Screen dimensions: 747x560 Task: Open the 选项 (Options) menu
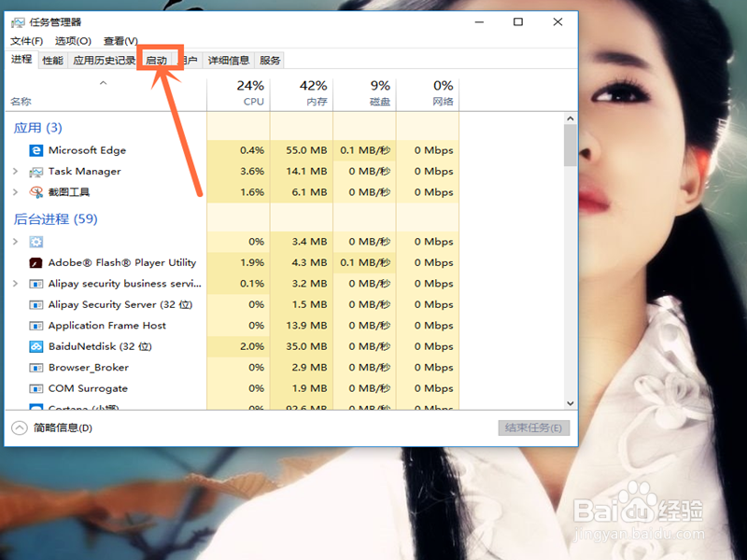click(x=74, y=41)
